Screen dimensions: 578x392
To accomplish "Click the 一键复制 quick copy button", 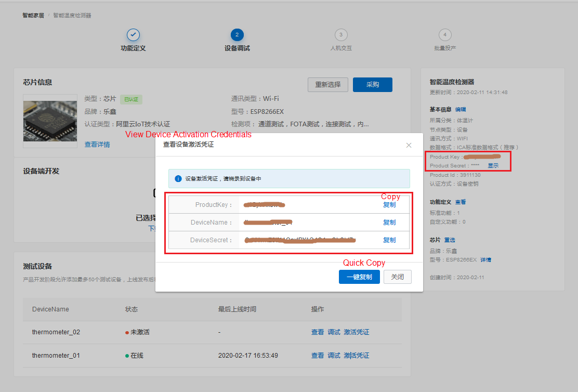I will pos(359,277).
